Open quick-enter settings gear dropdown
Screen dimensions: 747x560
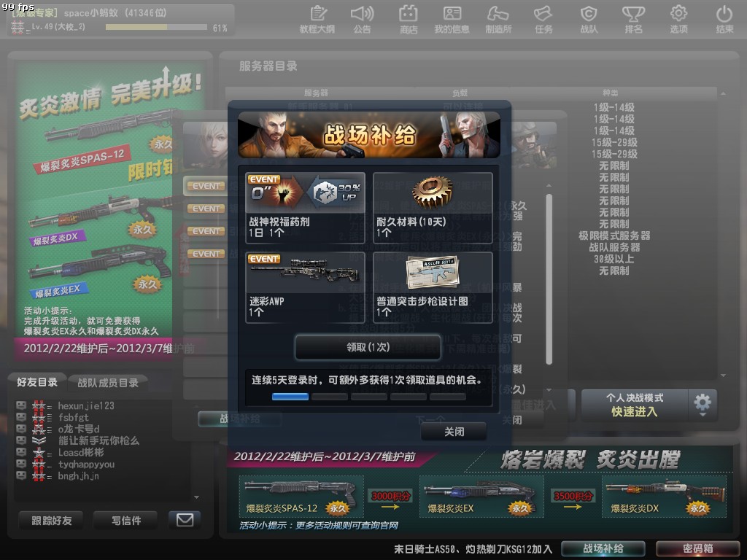pyautogui.click(x=703, y=405)
